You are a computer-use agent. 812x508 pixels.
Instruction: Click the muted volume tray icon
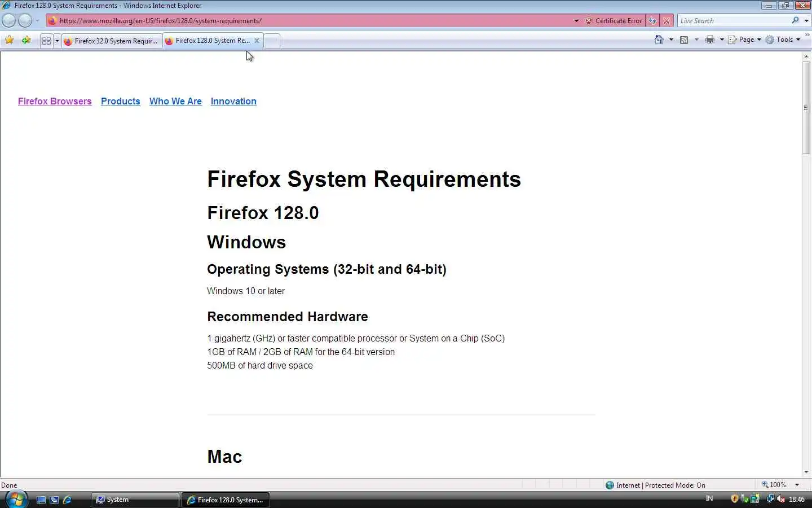pos(781,499)
